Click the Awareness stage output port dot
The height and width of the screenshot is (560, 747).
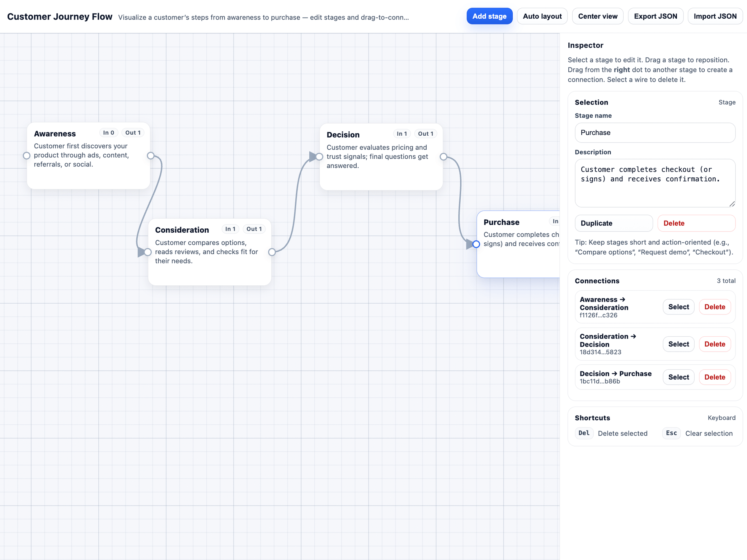[x=151, y=156]
